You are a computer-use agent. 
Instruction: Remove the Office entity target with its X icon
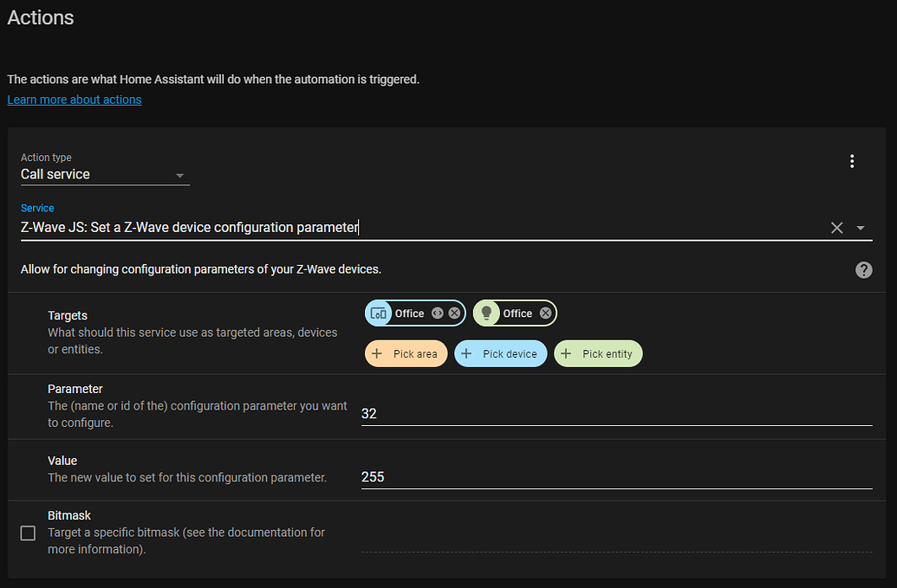(545, 313)
